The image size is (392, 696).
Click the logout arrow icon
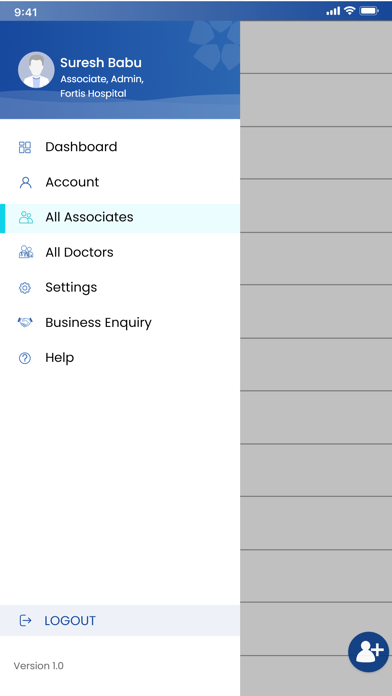pos(25,621)
